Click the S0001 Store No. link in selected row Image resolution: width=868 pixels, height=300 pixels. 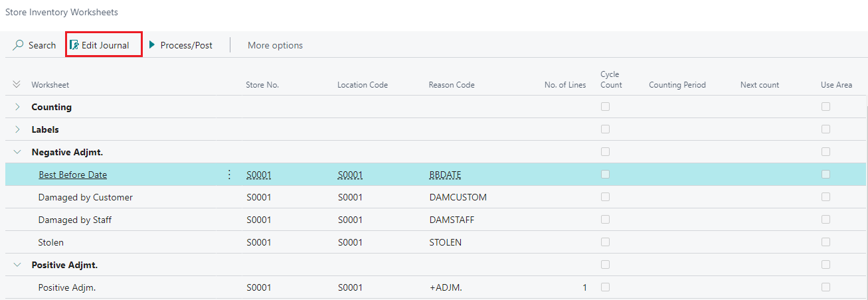pyautogui.click(x=259, y=175)
